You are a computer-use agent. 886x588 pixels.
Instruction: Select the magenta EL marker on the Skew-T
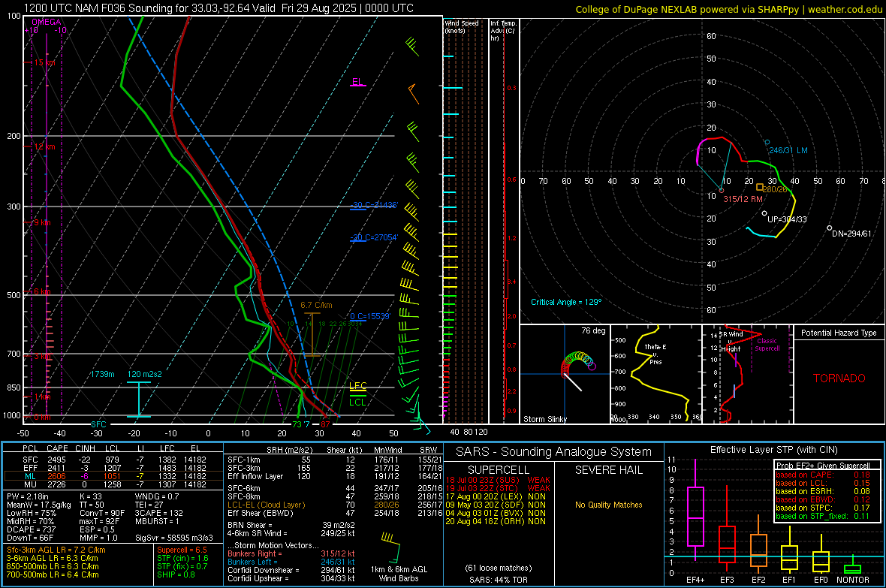click(357, 82)
